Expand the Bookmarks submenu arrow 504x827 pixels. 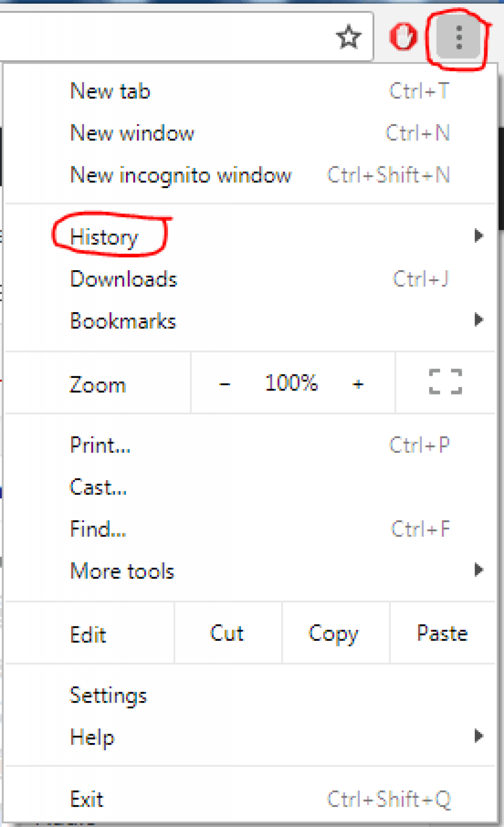(x=479, y=320)
